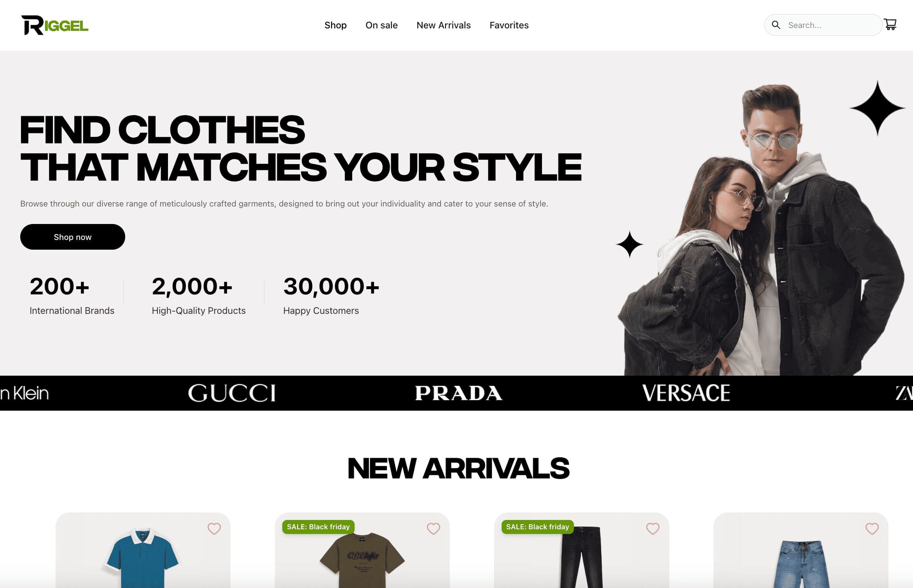Select the SALE badge on black jeans
The height and width of the screenshot is (588, 913).
coord(537,527)
